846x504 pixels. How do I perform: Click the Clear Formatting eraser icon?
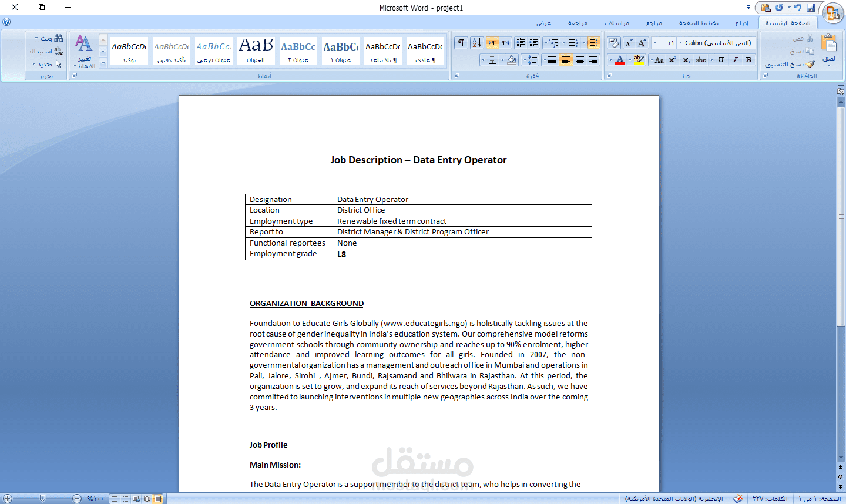613,43
